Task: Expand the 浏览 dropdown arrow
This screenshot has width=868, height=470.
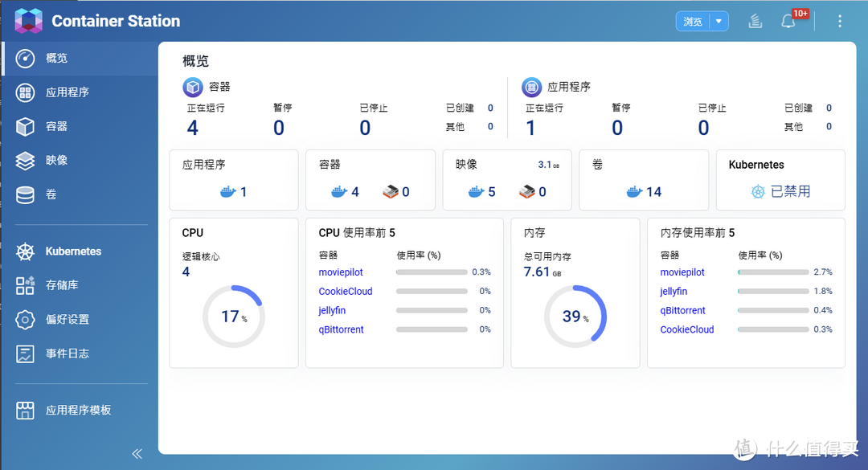Action: 719,22
